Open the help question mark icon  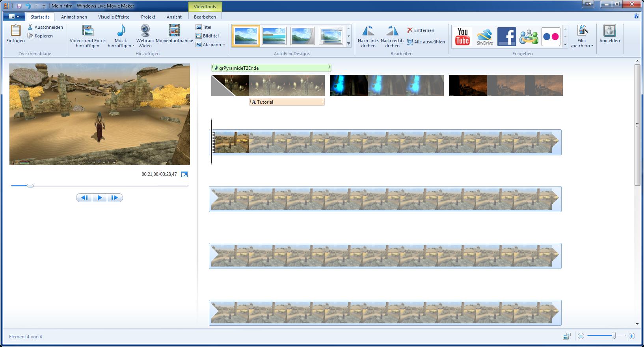click(637, 17)
